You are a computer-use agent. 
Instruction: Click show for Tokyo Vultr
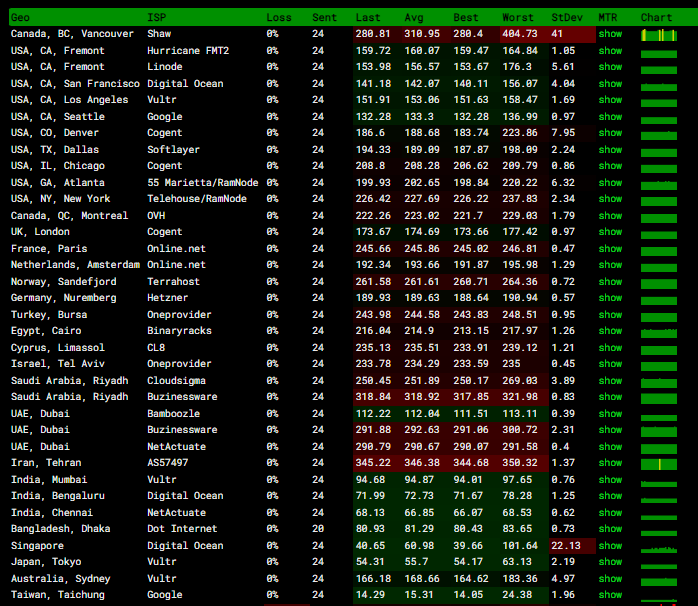point(610,561)
